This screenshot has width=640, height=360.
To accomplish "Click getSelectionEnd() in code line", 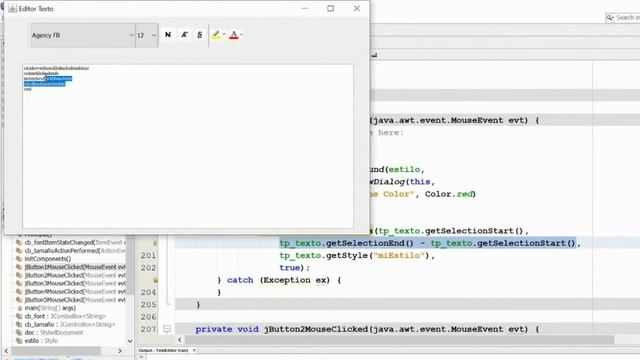I will pos(370,243).
